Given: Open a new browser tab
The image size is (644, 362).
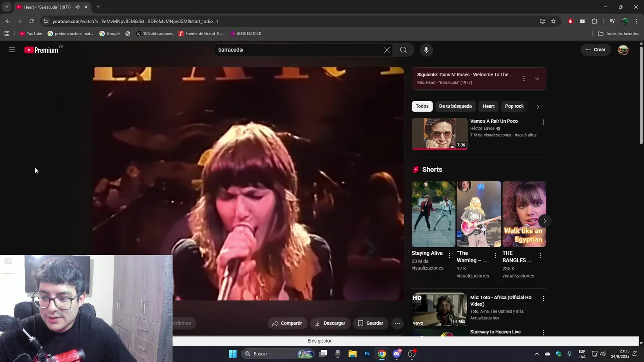Looking at the screenshot, I should pyautogui.click(x=98, y=7).
